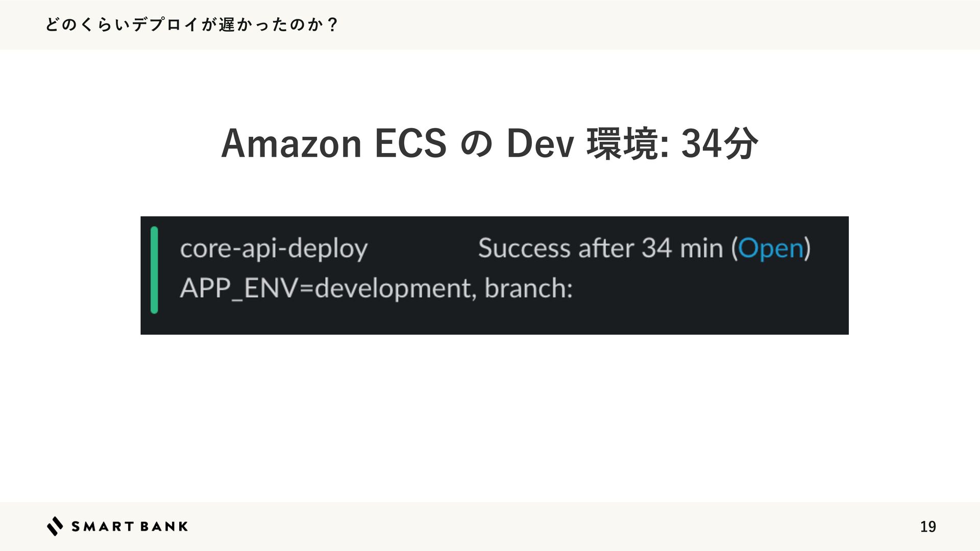
Task: Click the question mark ending the slide title
Action: tap(333, 24)
